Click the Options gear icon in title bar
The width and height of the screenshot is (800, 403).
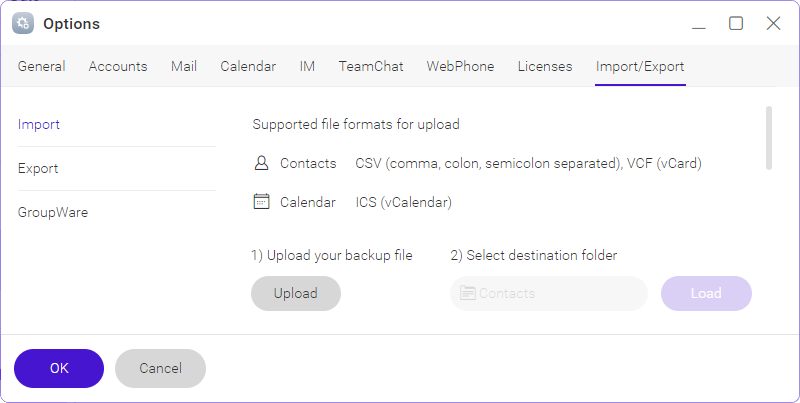click(x=23, y=23)
